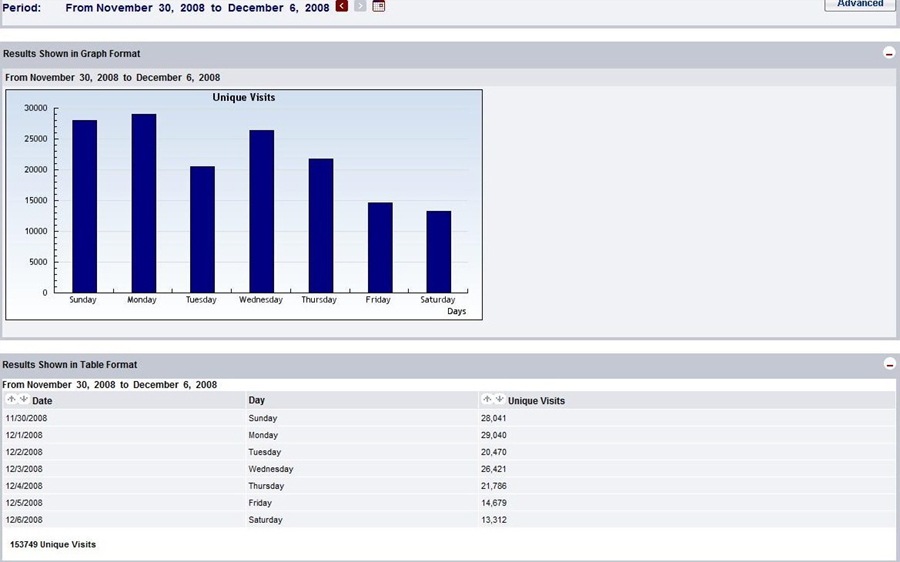Click the 12/6/2008 date cell

[24, 520]
